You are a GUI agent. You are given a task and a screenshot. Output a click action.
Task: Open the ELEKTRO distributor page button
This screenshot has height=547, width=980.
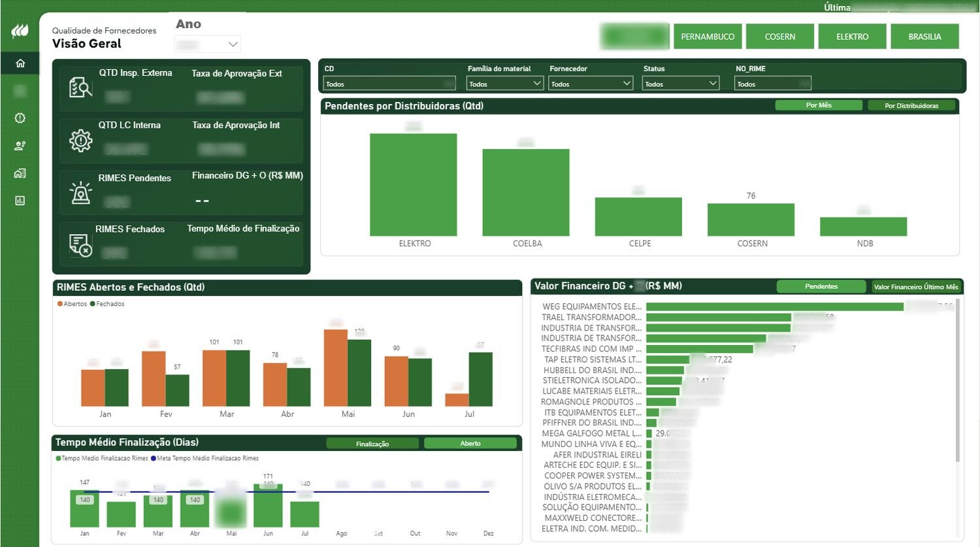853,37
